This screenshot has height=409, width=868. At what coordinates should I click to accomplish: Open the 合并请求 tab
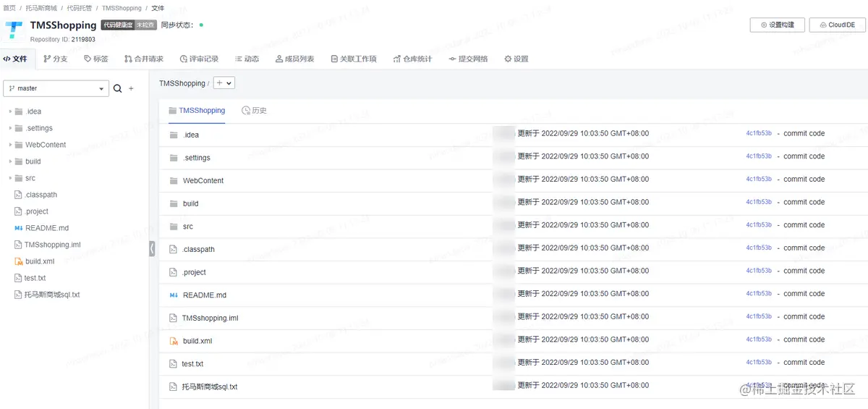[x=144, y=59]
